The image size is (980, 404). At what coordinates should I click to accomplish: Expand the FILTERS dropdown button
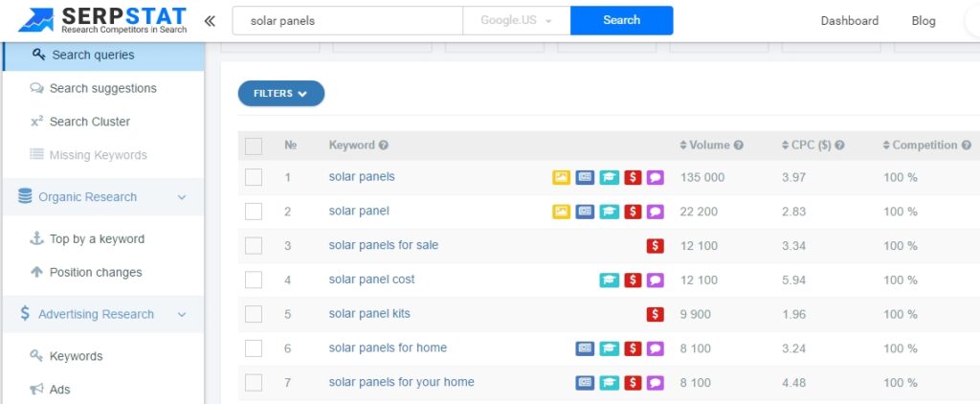[280, 94]
